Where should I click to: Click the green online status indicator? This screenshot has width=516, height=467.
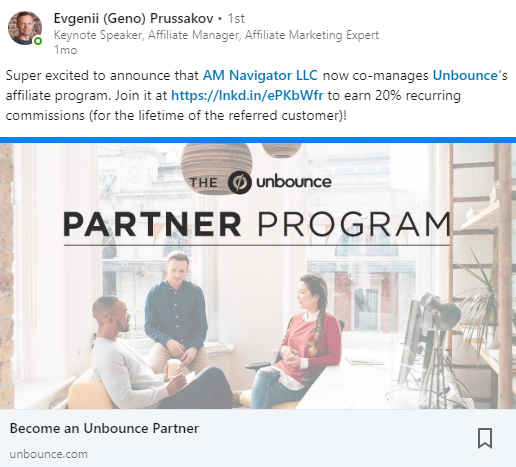click(x=38, y=41)
